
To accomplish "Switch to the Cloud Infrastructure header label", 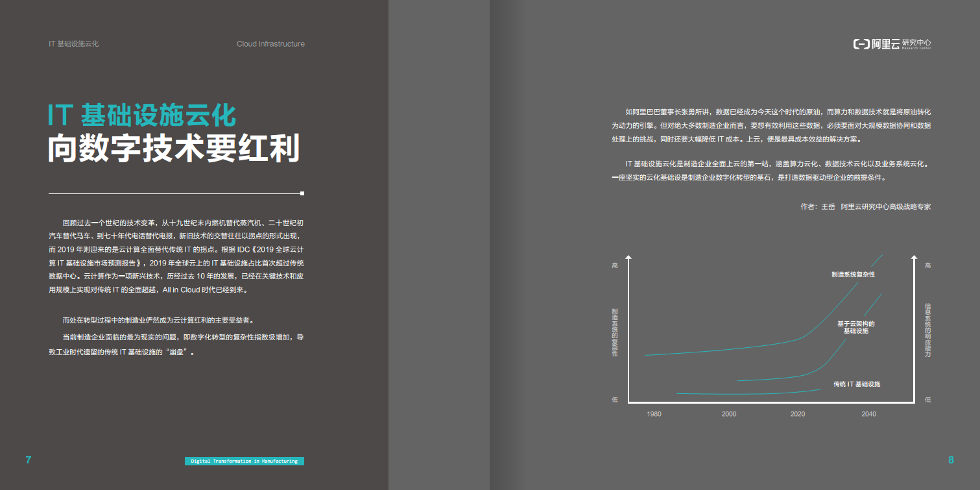I will click(x=272, y=44).
